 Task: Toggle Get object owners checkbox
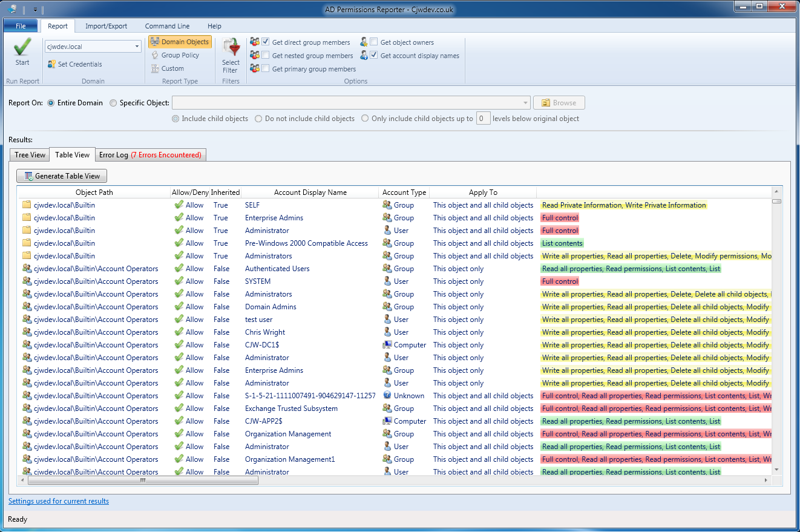(374, 42)
